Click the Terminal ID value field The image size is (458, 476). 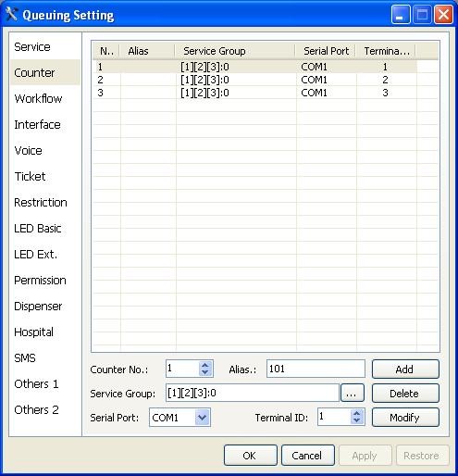(334, 417)
